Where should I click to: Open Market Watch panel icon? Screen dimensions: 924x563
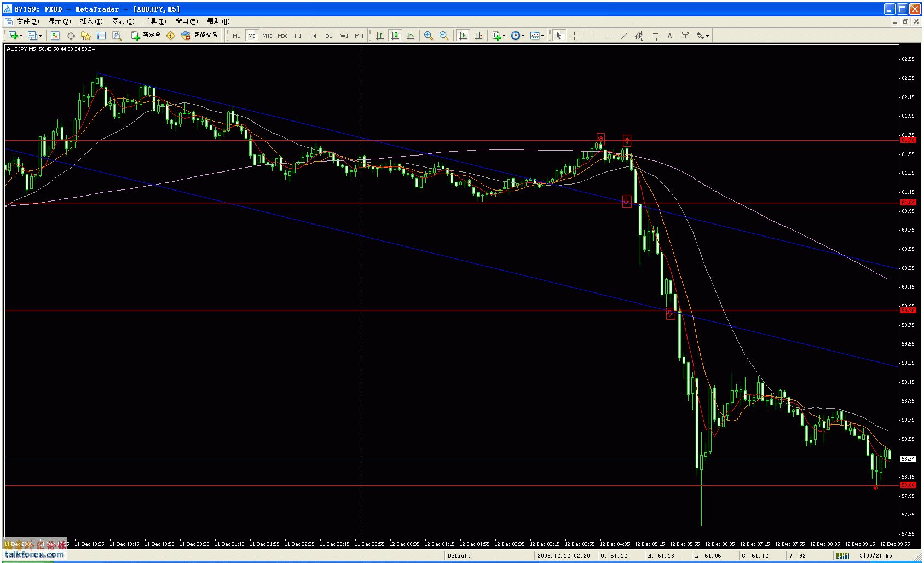[x=55, y=36]
